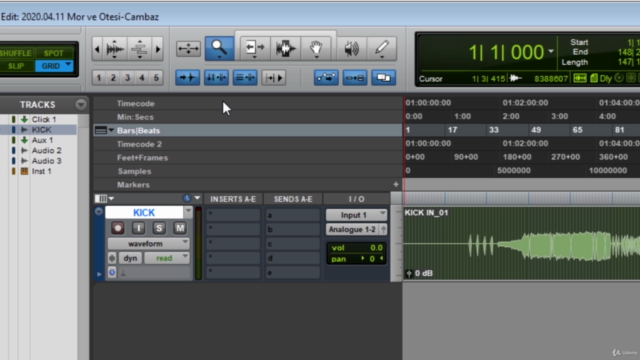
Task: Select Aux 1 in track list
Action: coord(42,140)
